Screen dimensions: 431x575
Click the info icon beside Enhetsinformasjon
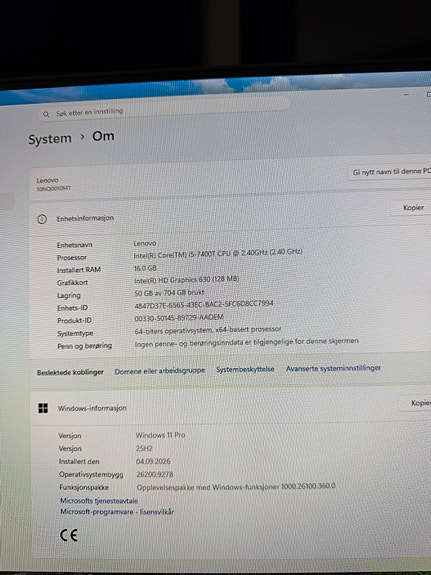42,219
